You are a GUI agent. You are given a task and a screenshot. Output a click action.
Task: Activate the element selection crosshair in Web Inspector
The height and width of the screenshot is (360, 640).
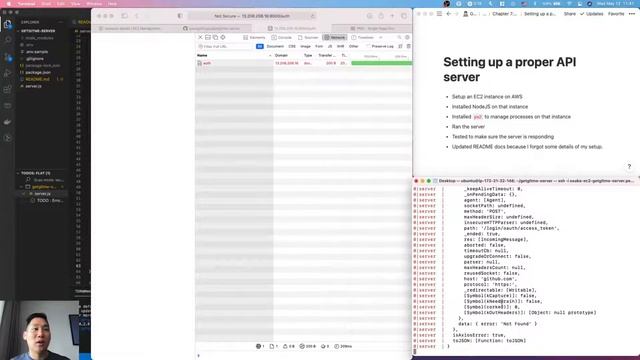click(223, 37)
